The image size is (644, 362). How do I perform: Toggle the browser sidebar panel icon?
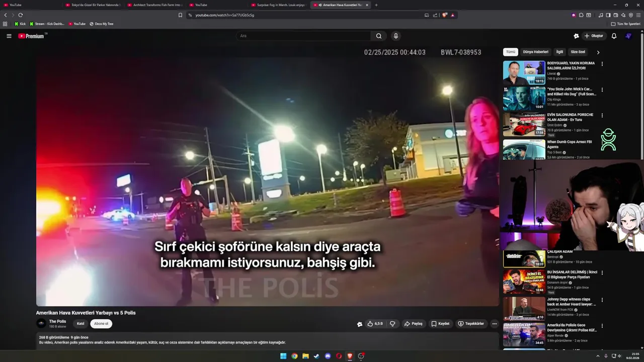point(608,15)
